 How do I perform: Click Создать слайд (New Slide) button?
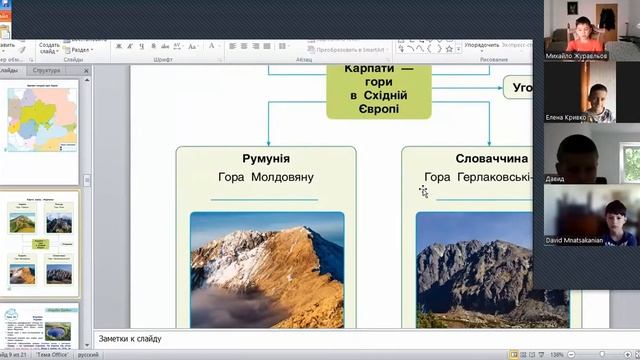(49, 48)
